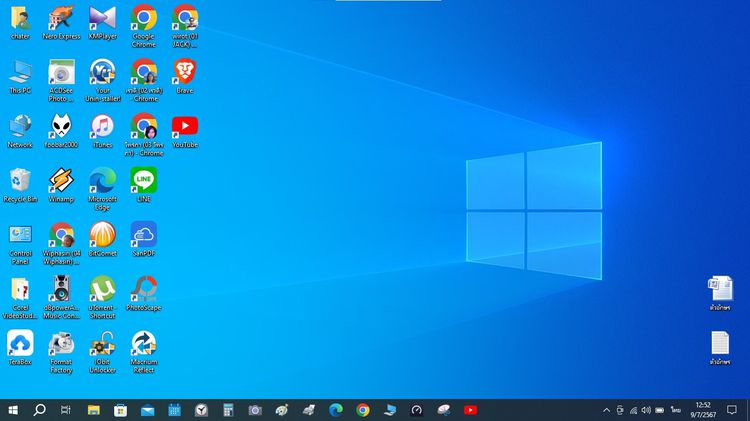Open the volume control in system tray
750x421 pixels.
tap(646, 410)
